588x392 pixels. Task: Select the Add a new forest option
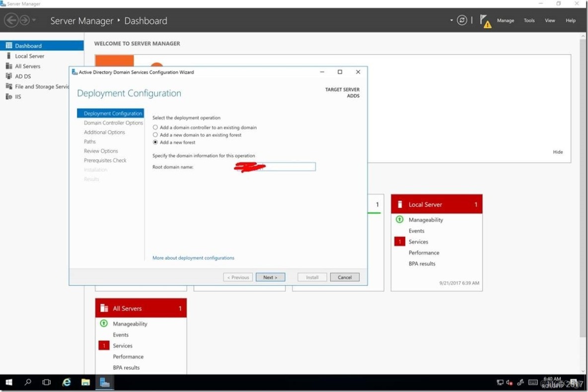155,142
